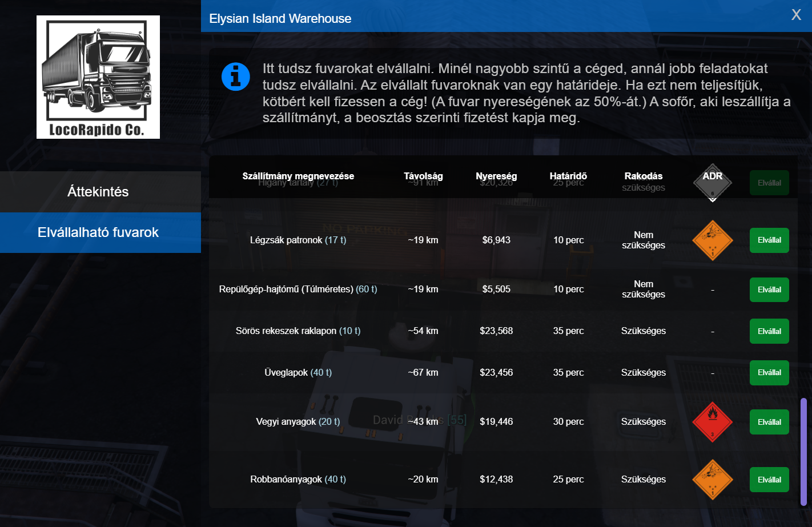Viewport: 812px width, 527px height.
Task: Close the Elysian Island Warehouse window
Action: pos(796,15)
